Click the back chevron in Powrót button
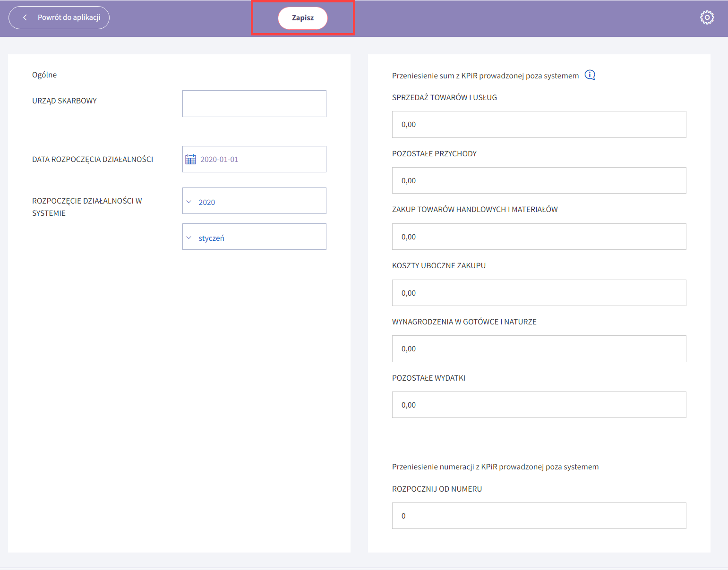 click(x=25, y=17)
